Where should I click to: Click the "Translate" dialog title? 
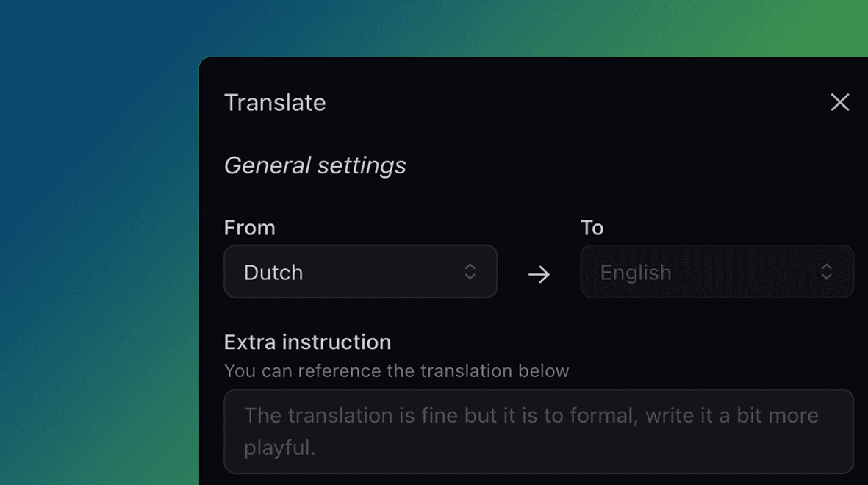click(x=275, y=102)
